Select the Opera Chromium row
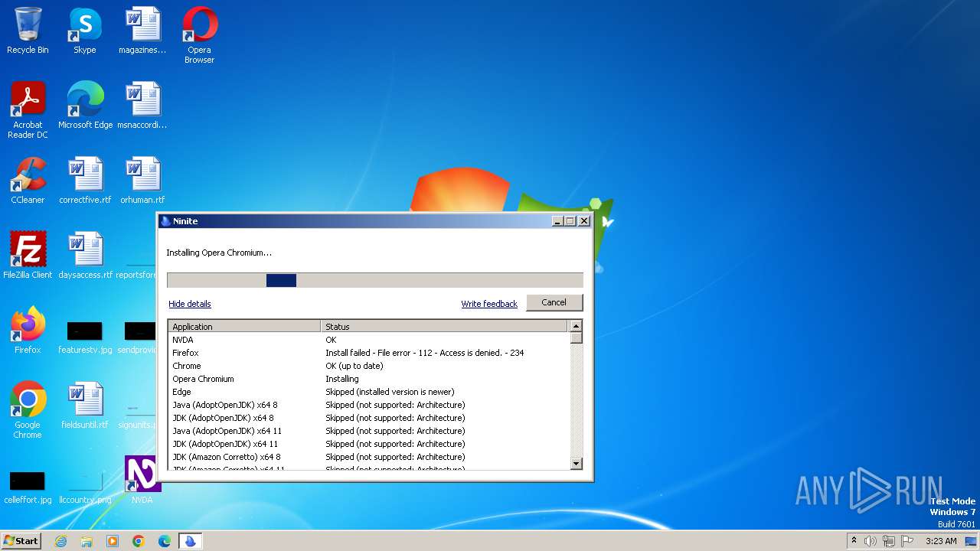Image resolution: width=980 pixels, height=551 pixels. point(369,379)
